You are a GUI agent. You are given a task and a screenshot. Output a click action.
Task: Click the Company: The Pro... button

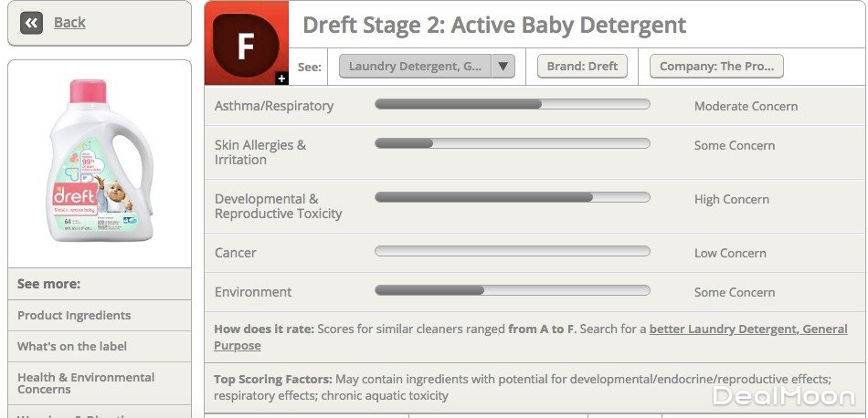click(x=716, y=67)
